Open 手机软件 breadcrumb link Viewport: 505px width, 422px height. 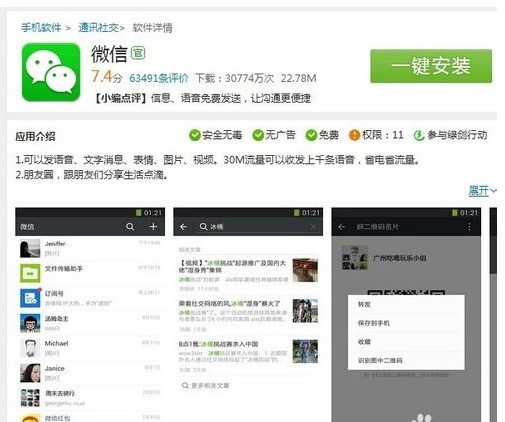(x=41, y=28)
